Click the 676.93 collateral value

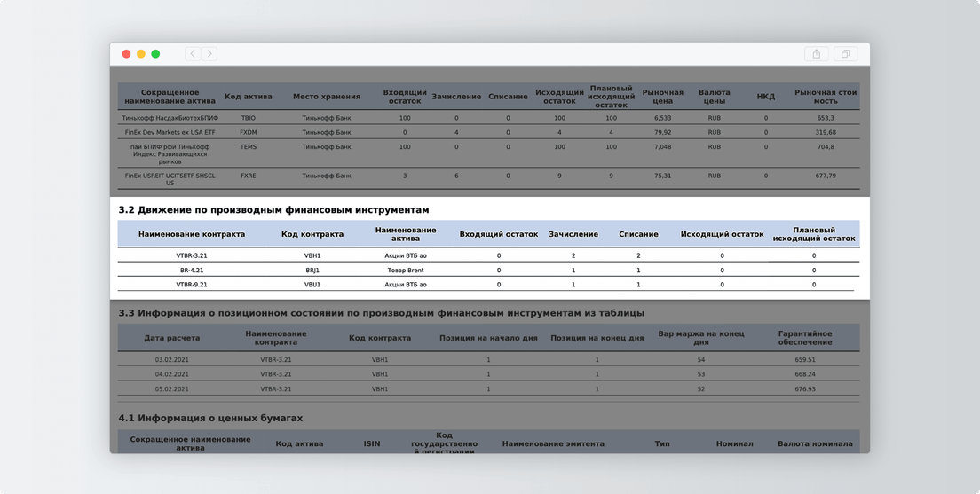pyautogui.click(x=805, y=389)
